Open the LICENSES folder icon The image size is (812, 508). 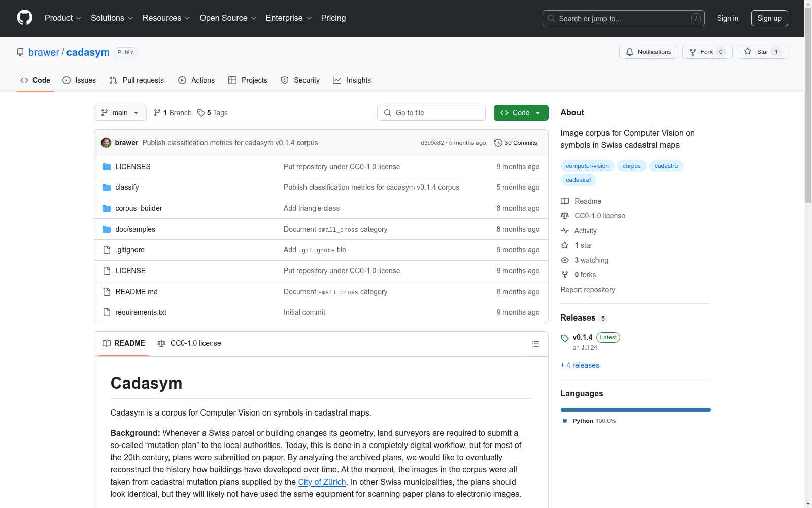tap(107, 167)
